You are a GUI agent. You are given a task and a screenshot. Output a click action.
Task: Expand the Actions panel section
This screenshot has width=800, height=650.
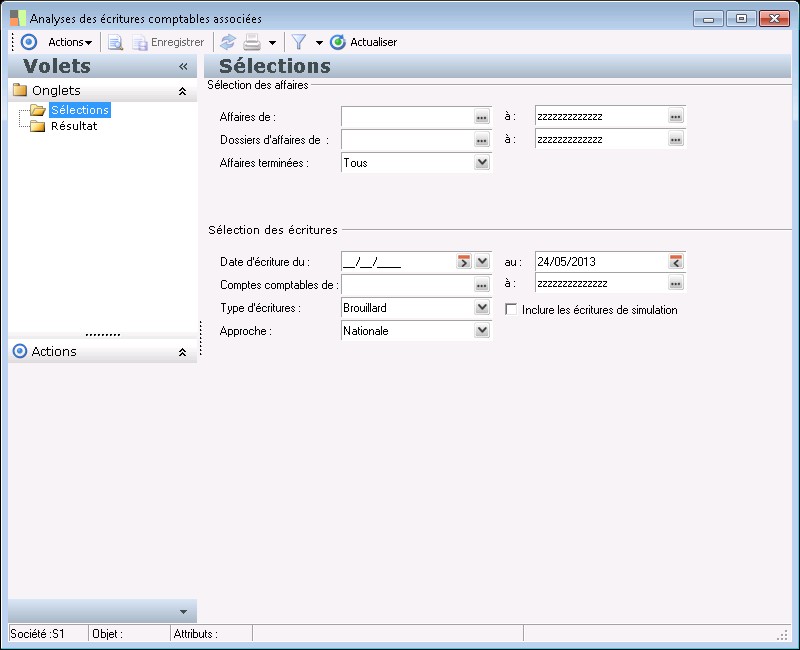(182, 352)
